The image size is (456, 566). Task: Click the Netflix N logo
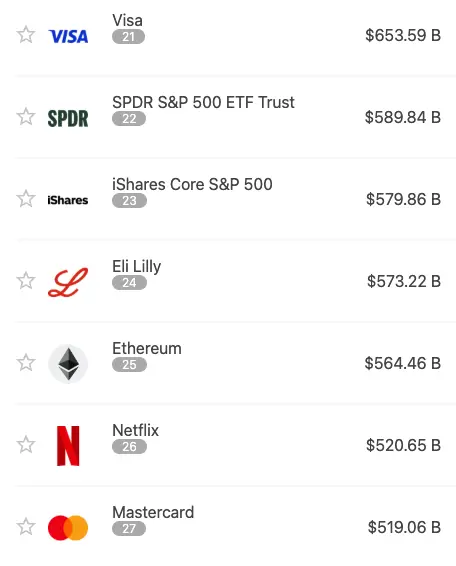(68, 446)
